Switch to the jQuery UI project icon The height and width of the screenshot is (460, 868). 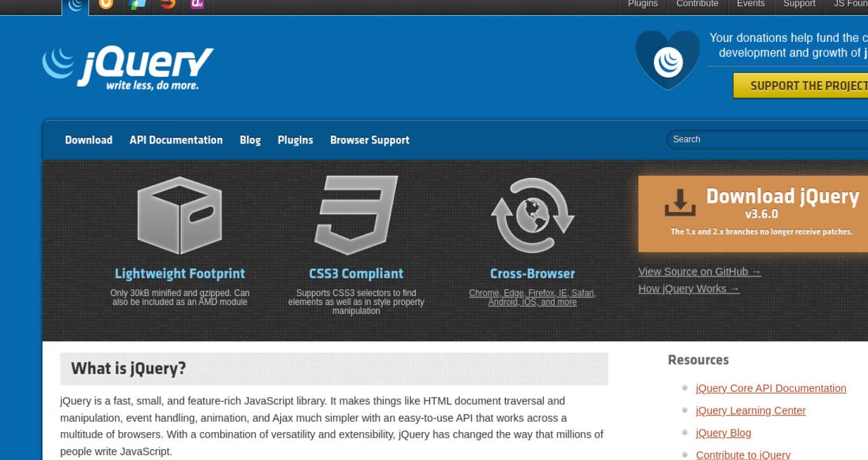(x=105, y=4)
